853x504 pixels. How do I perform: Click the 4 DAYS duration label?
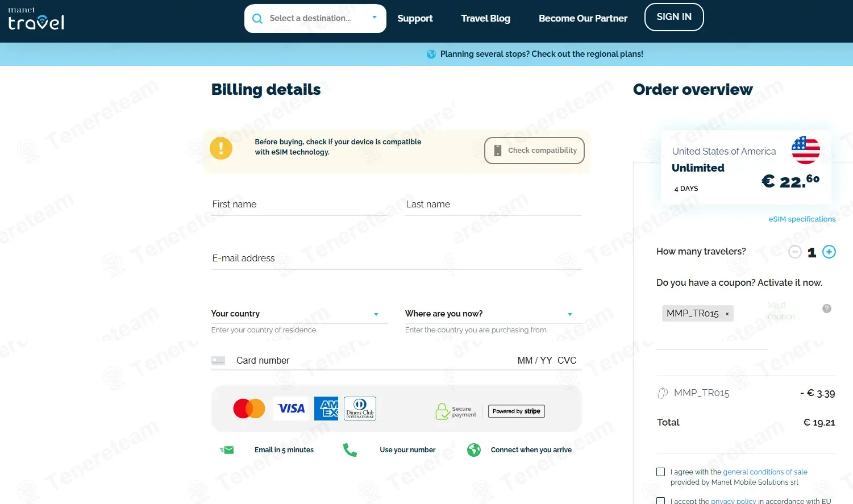click(686, 189)
